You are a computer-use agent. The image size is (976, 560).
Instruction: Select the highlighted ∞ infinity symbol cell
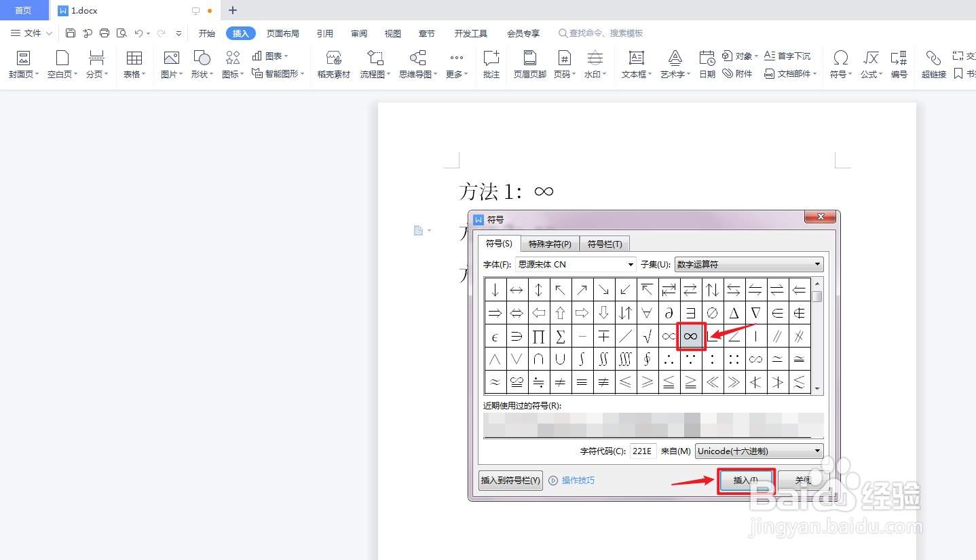(x=691, y=336)
